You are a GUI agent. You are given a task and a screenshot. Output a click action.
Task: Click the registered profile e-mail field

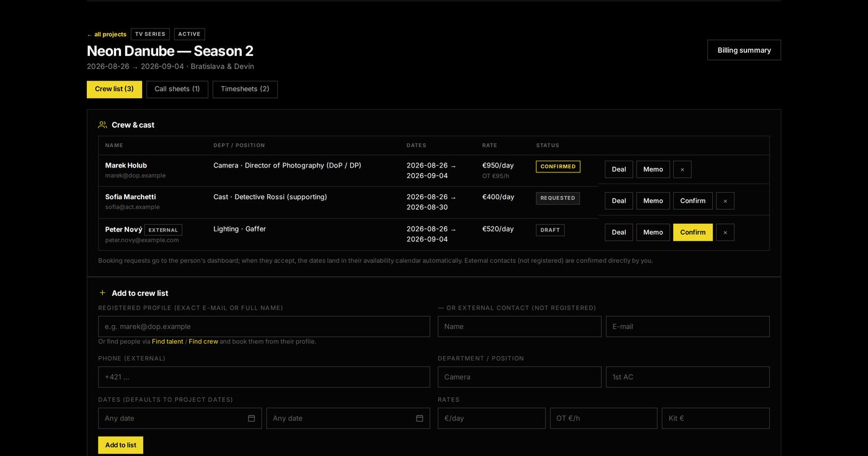pos(264,327)
